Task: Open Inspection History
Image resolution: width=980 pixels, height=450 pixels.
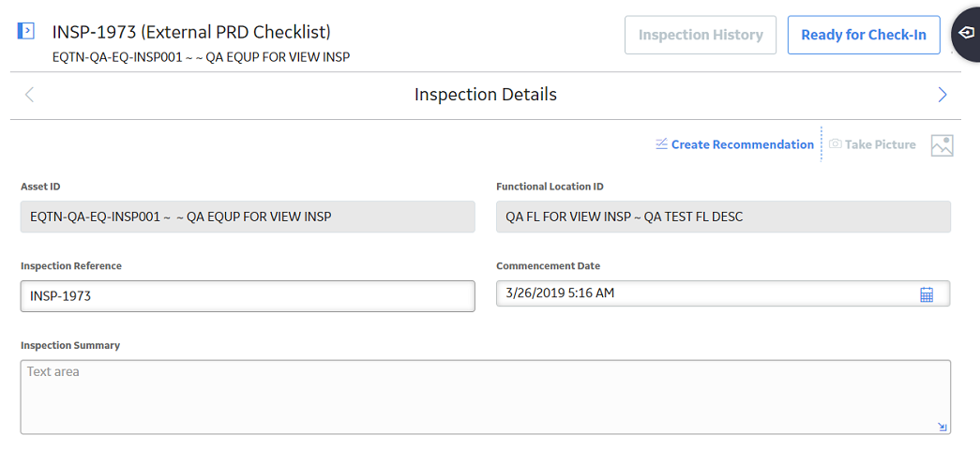Action: (701, 35)
